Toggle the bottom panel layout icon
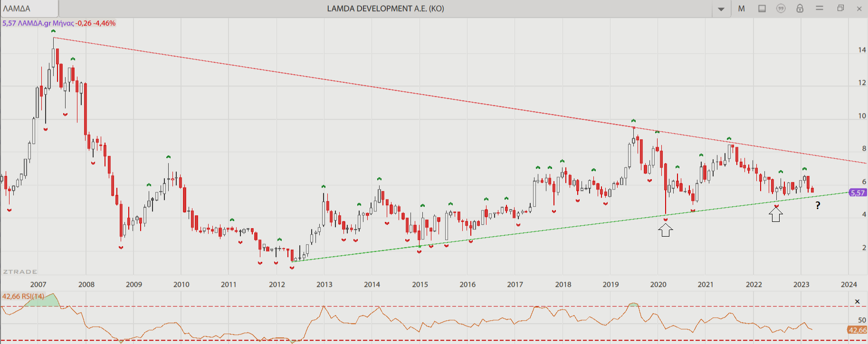 coord(762,9)
